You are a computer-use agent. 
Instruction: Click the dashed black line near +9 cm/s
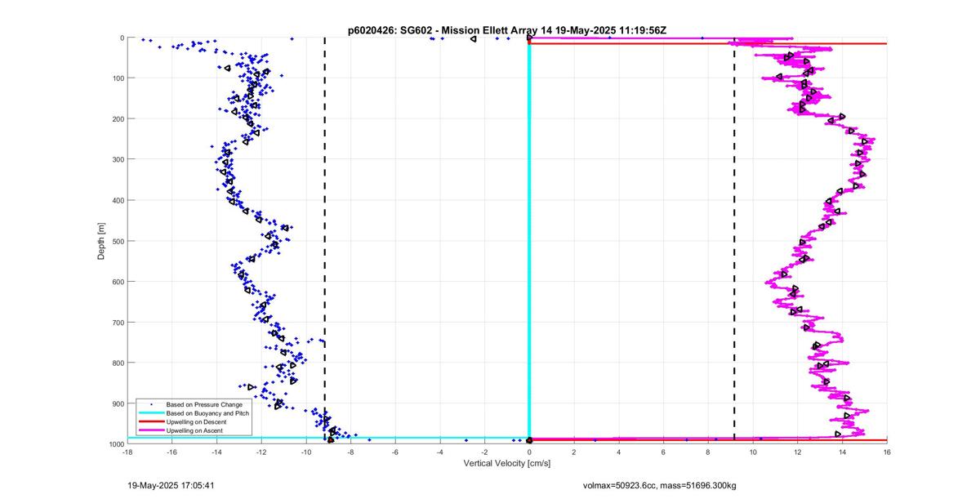click(734, 239)
